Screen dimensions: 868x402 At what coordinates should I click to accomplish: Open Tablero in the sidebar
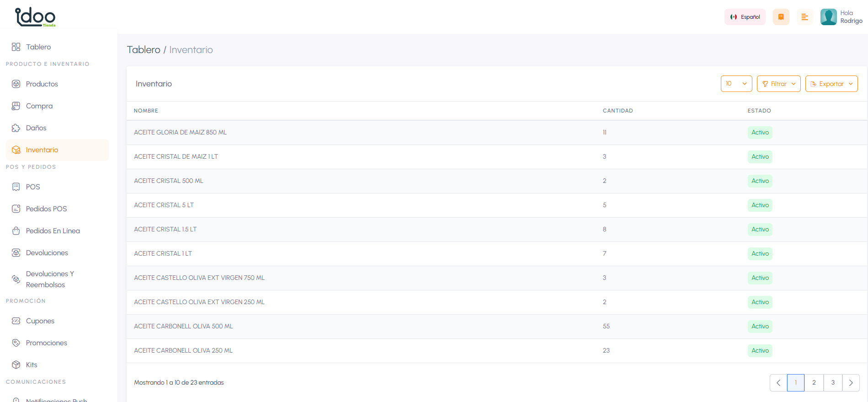(x=38, y=47)
